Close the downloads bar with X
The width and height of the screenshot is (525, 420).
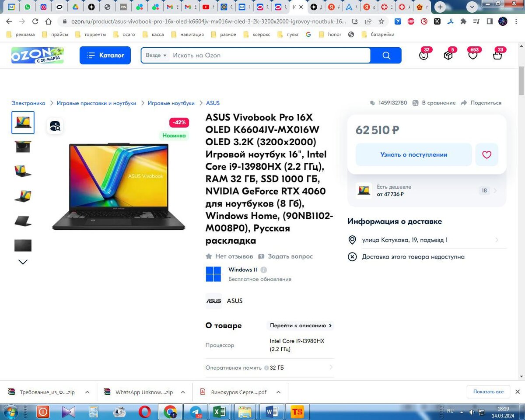[x=518, y=392]
